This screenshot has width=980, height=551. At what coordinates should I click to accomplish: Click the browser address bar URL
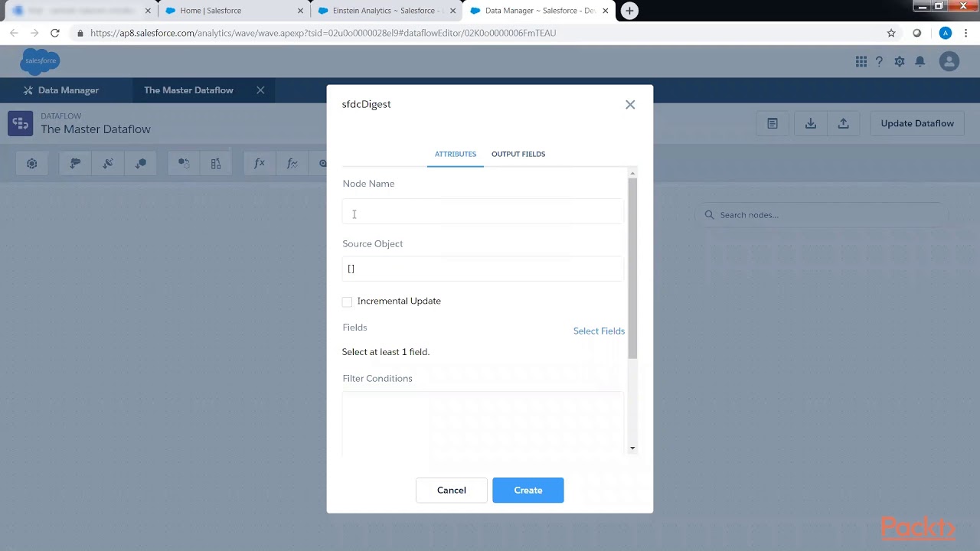323,33
